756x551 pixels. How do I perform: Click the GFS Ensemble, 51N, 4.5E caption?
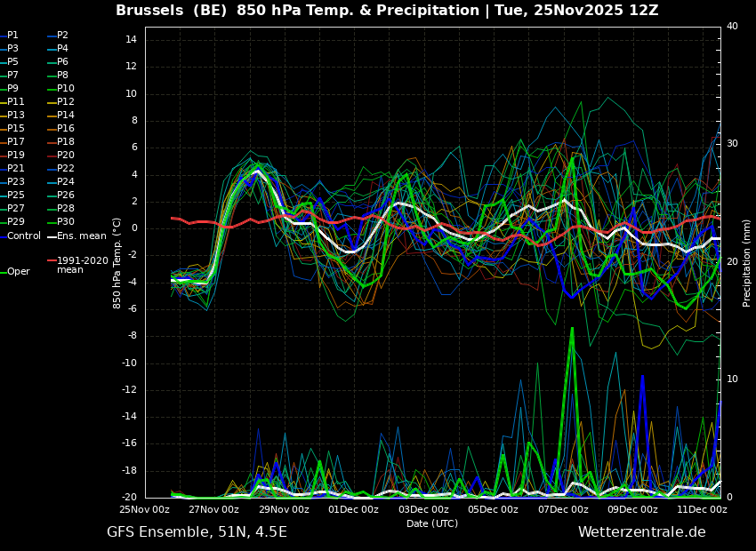click(x=197, y=532)
